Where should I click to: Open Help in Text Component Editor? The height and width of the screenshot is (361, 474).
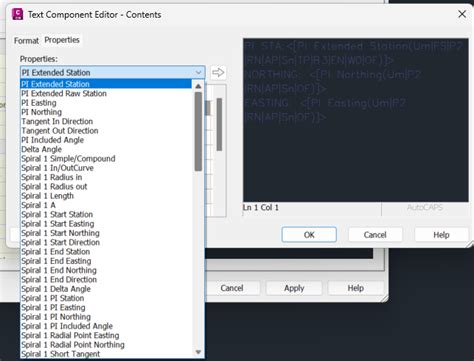[441, 235]
